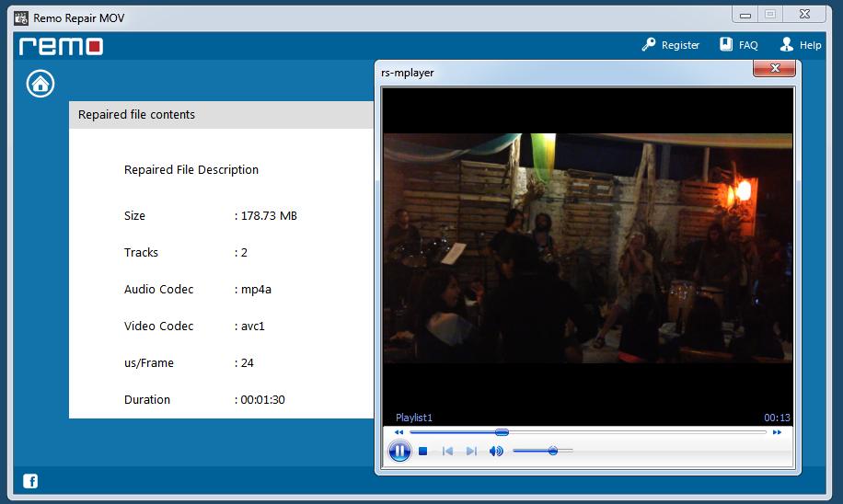The height and width of the screenshot is (504, 843).
Task: Click Repaired File Description heading
Action: (x=191, y=170)
